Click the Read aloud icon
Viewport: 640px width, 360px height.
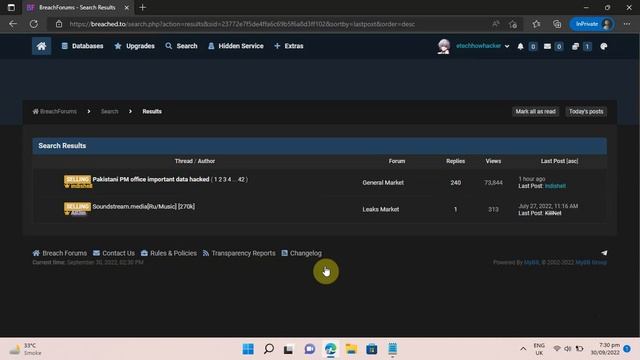tap(496, 24)
